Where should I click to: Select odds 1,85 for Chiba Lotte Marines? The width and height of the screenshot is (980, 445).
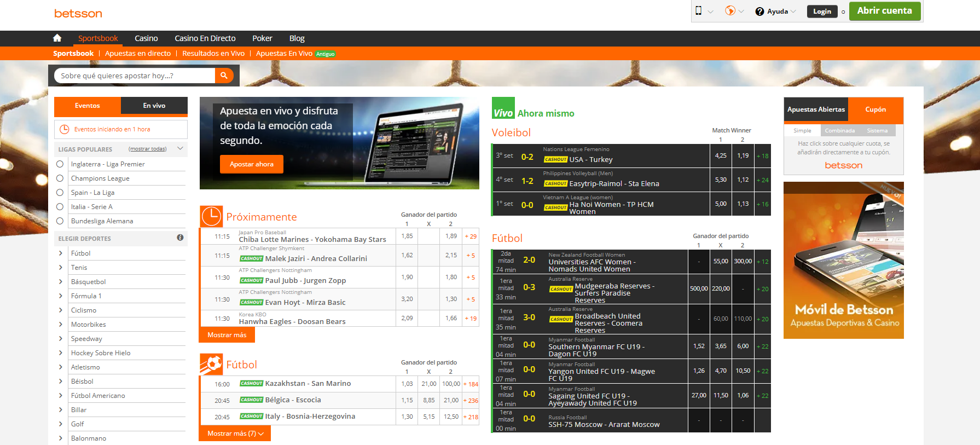click(x=407, y=236)
